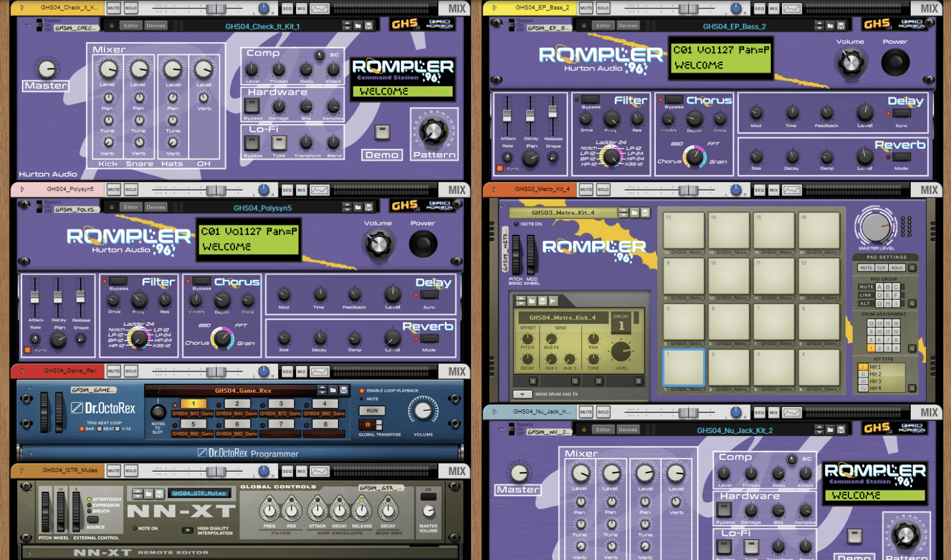Open automation curve on GHS04_EP_Bass_2 strip

(x=792, y=9)
